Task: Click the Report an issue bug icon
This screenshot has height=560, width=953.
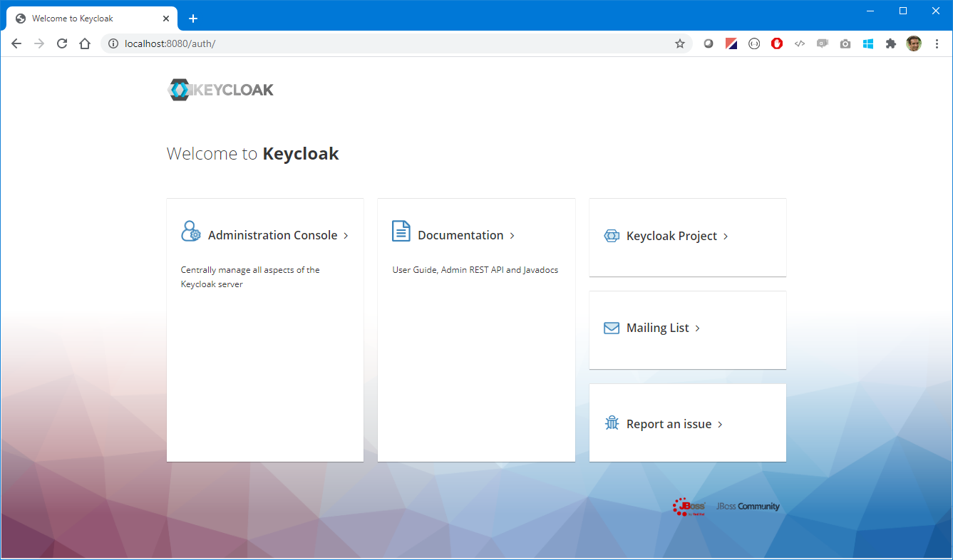Action: click(612, 423)
